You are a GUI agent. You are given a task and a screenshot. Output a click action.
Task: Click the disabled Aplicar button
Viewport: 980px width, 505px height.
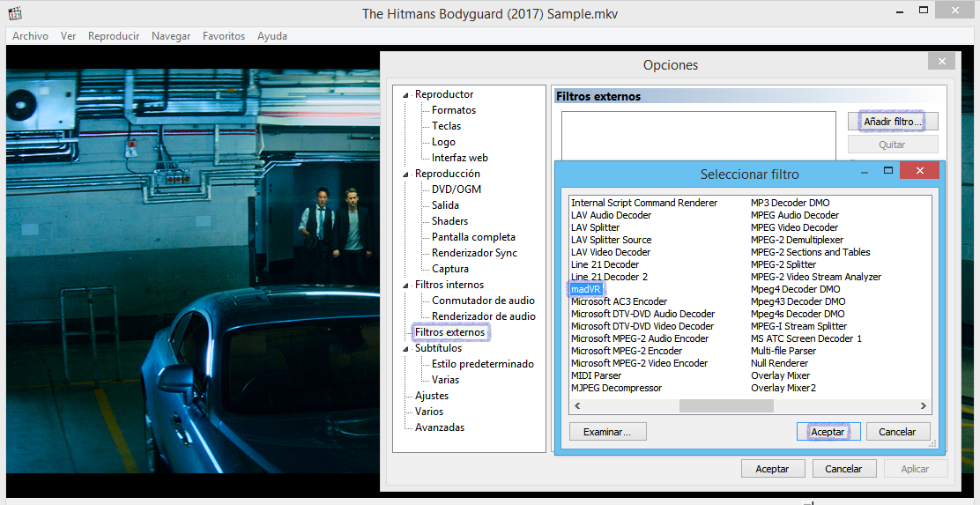915,469
